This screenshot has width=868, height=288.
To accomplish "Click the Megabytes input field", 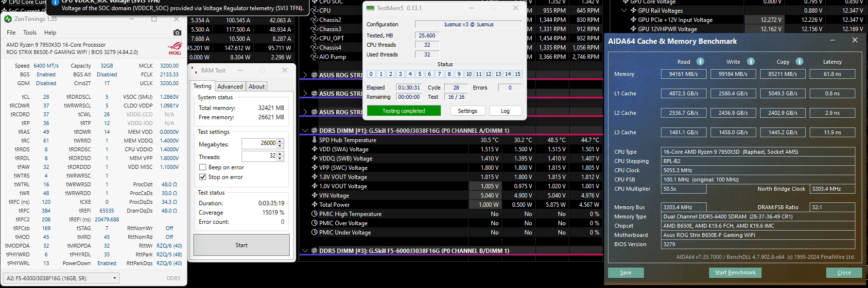I will pos(259,144).
